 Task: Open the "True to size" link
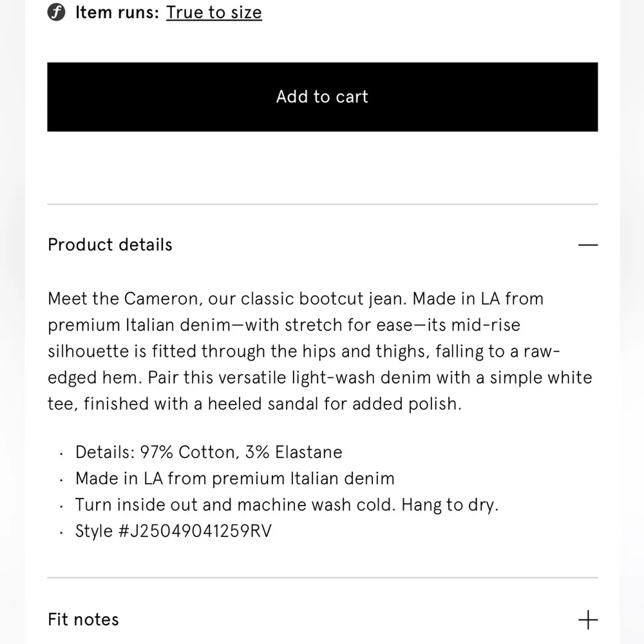(214, 13)
